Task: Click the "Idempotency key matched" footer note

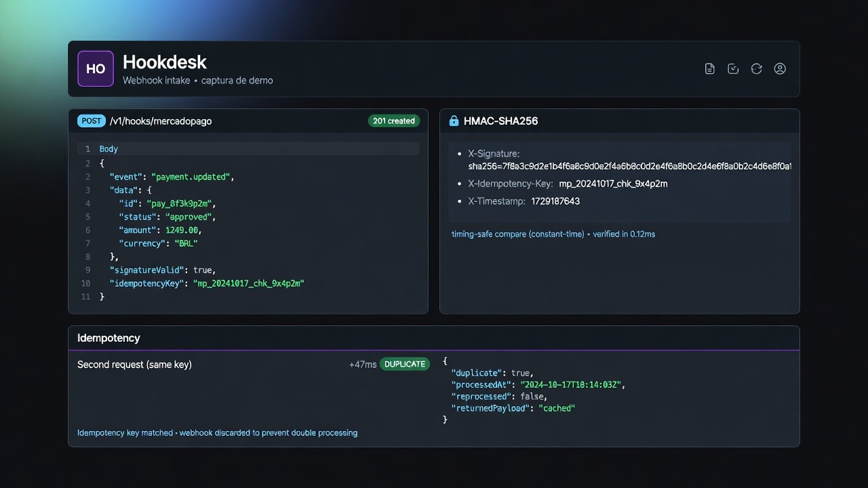Action: click(x=217, y=432)
